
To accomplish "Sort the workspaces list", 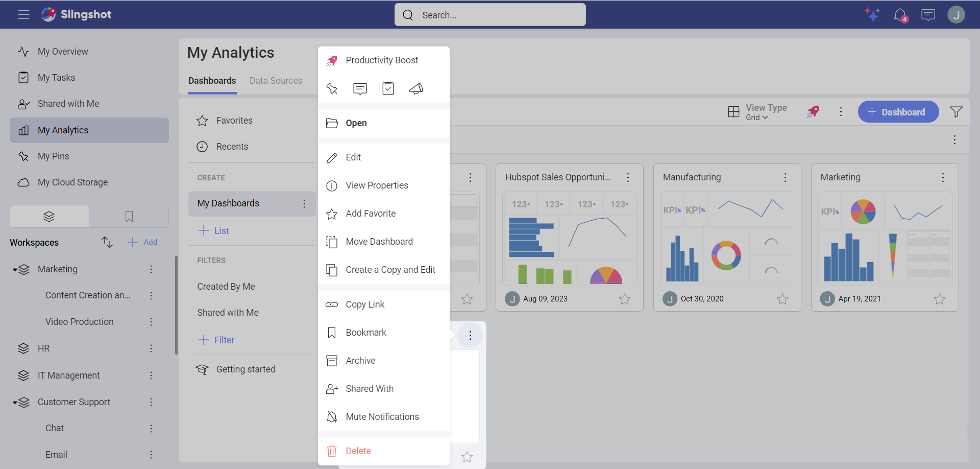I will coord(107,242).
